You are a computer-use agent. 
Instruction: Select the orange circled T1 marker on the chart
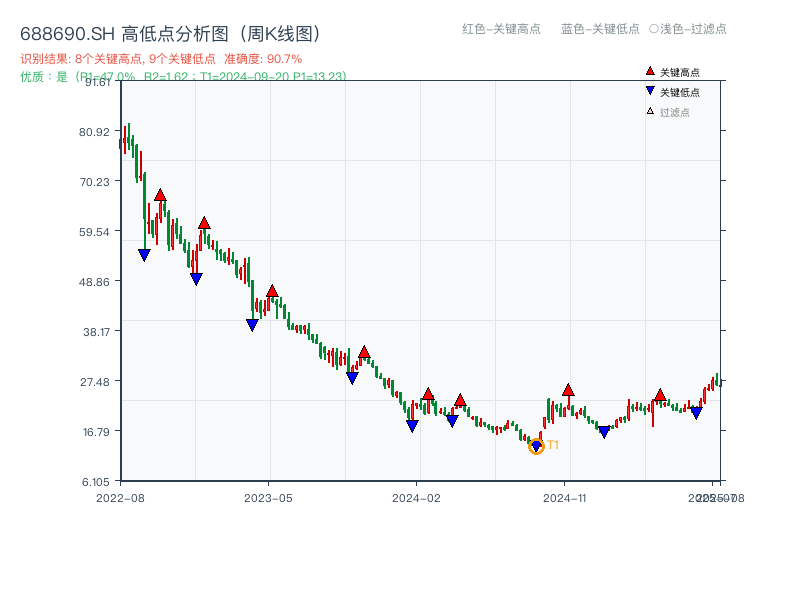click(536, 446)
